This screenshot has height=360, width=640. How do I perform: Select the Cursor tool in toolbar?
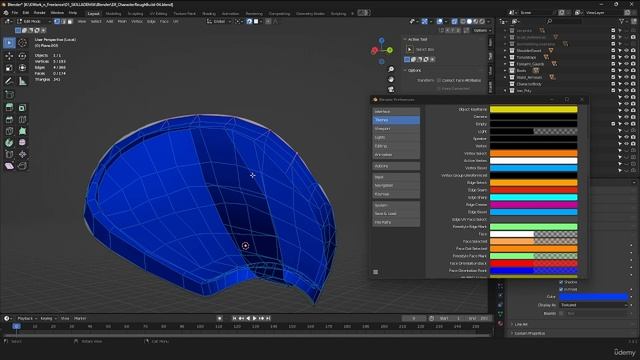(22, 43)
